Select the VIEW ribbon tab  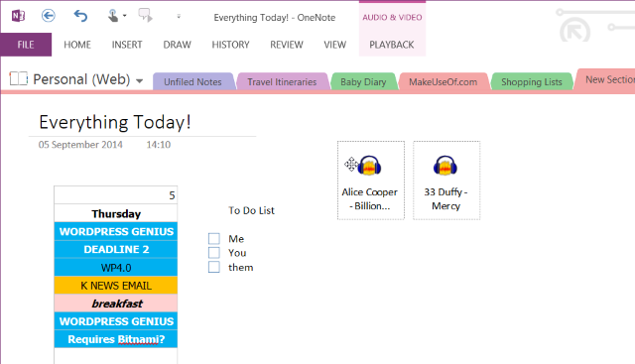point(335,45)
